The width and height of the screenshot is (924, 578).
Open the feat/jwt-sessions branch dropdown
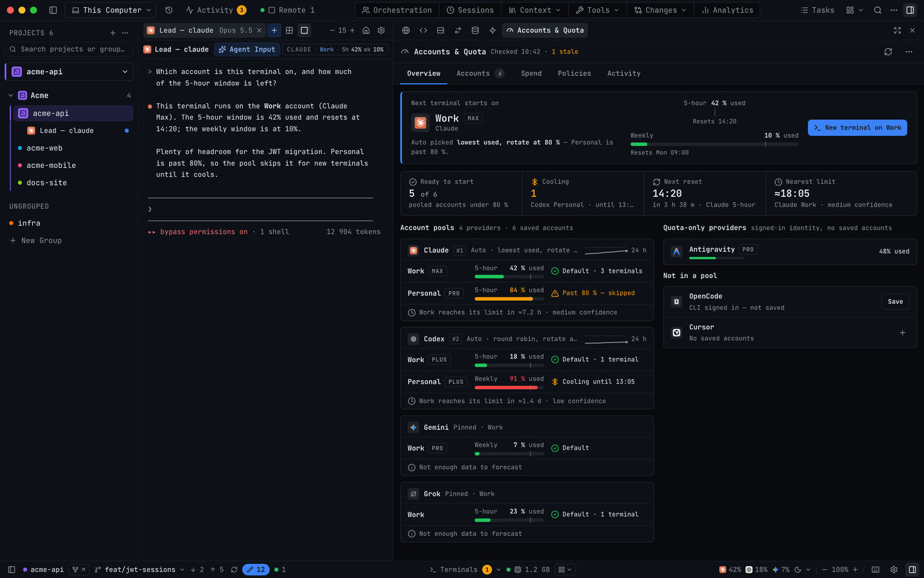(x=140, y=569)
